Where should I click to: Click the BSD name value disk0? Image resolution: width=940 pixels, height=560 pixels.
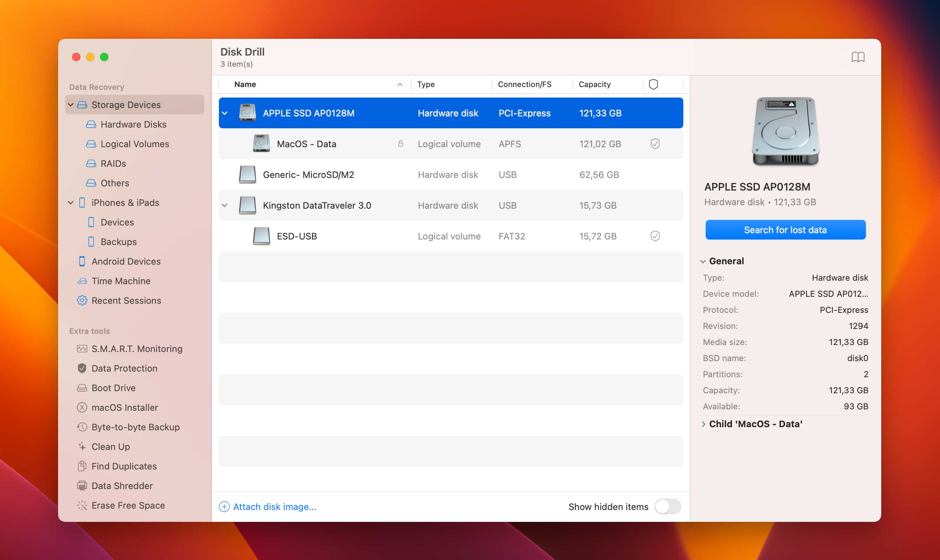click(857, 358)
